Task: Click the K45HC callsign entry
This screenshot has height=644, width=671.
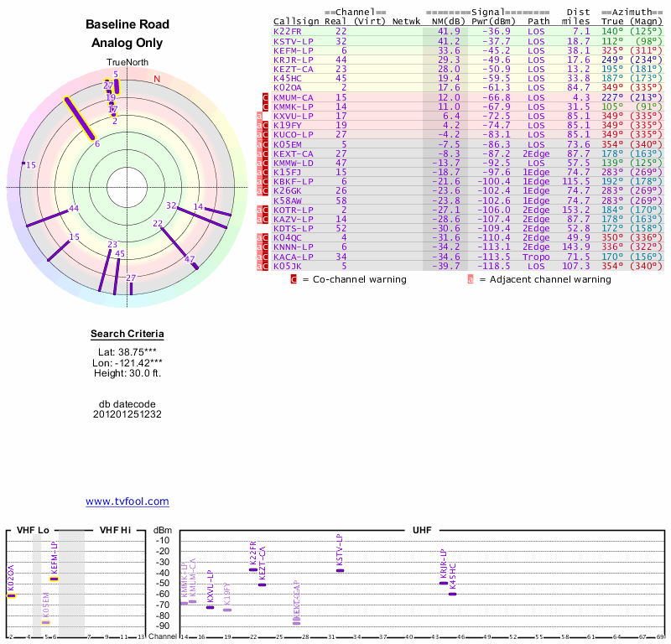Action: tap(288, 78)
